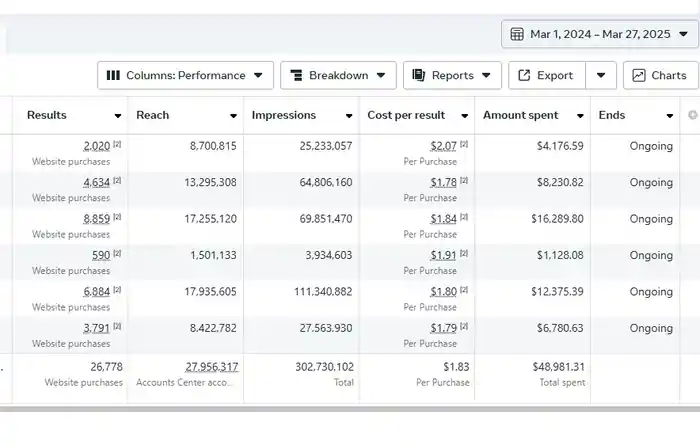This screenshot has width=700, height=445.
Task: Sort by the Amount spent header
Action: click(x=521, y=115)
